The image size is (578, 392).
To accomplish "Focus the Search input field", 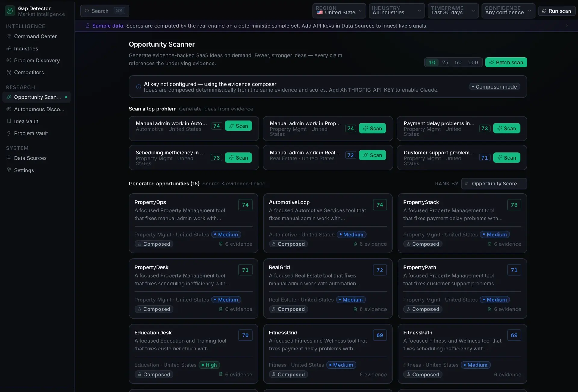I will (105, 11).
